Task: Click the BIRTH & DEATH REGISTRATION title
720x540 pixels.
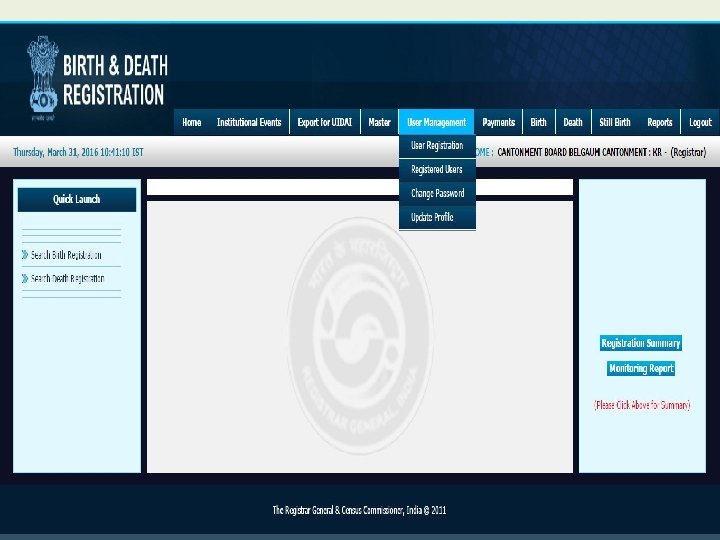Action: 115,80
